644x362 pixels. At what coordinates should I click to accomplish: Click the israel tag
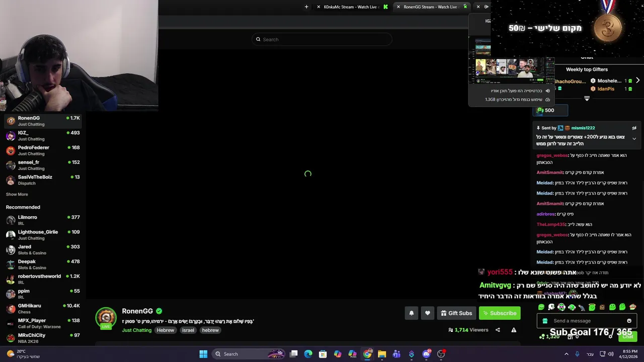pos(188,330)
